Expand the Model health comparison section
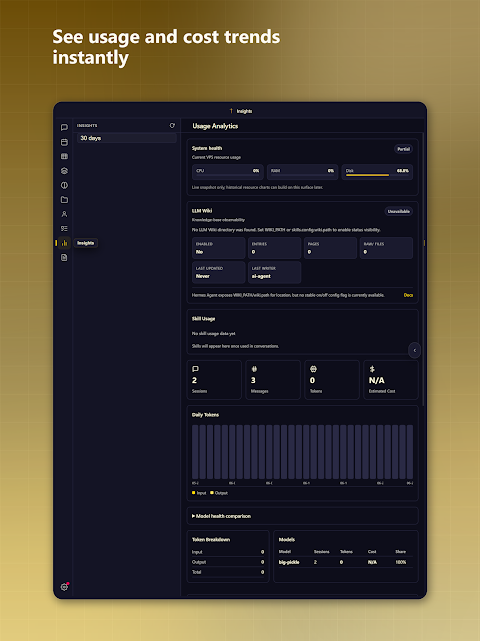Viewport: 480px width, 641px height. (x=303, y=516)
